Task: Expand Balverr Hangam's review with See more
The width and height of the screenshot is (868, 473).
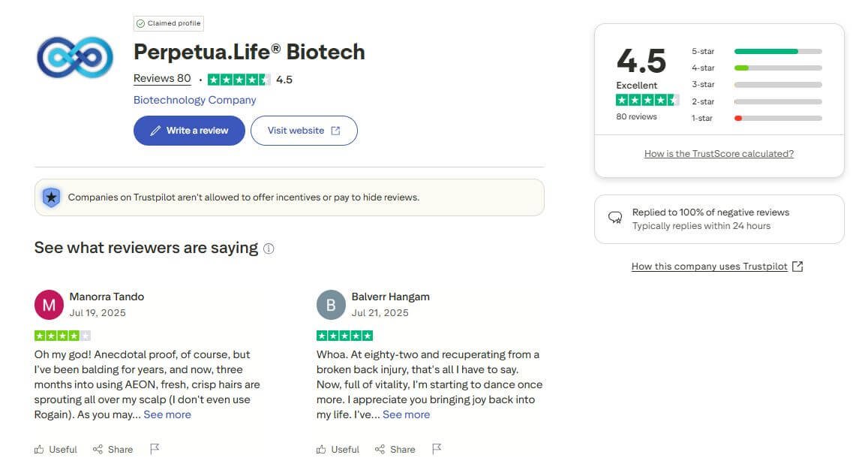Action: point(406,414)
